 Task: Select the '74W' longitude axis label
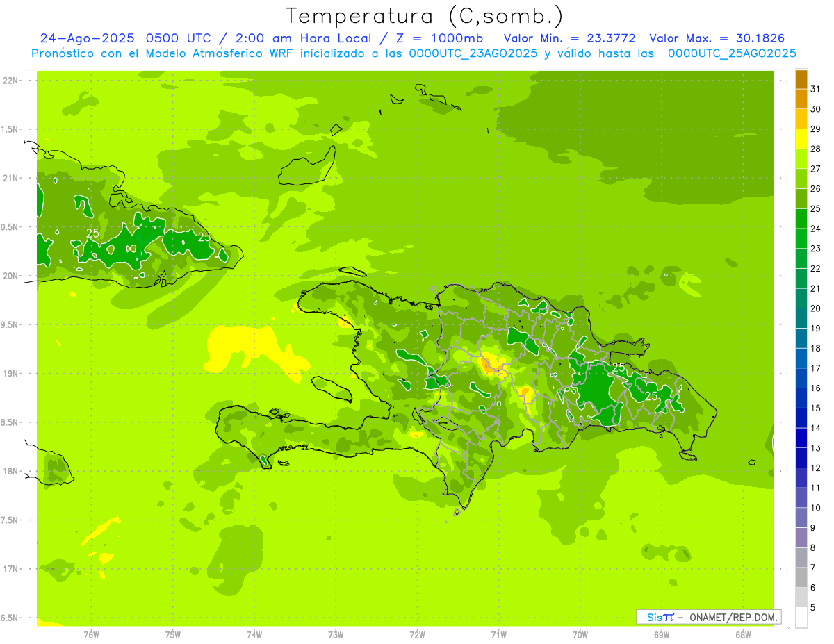click(254, 635)
